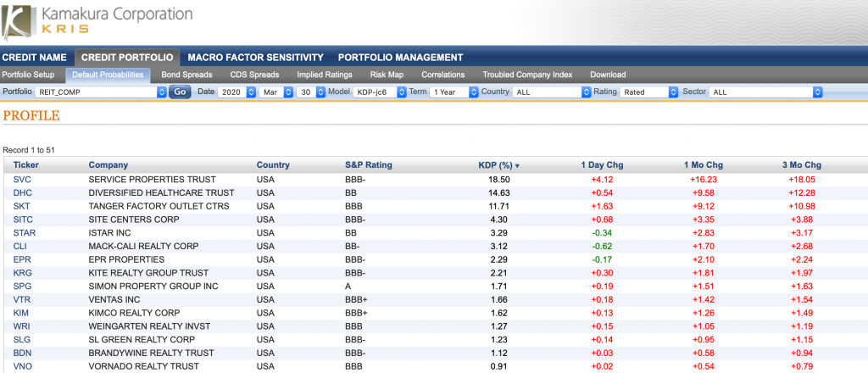Go to Portfolio Setup sub-tab
The image size is (868, 373).
click(28, 75)
